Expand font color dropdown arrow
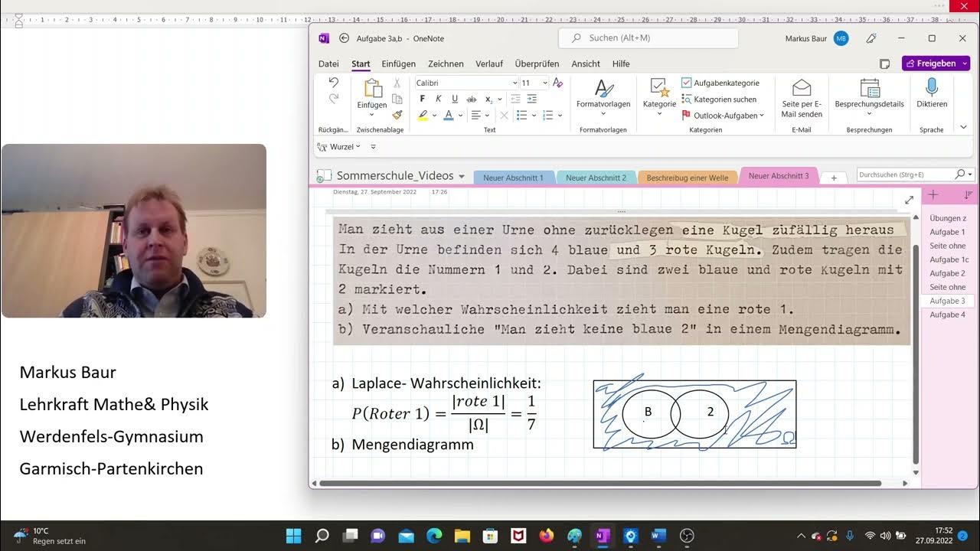 pyautogui.click(x=460, y=116)
